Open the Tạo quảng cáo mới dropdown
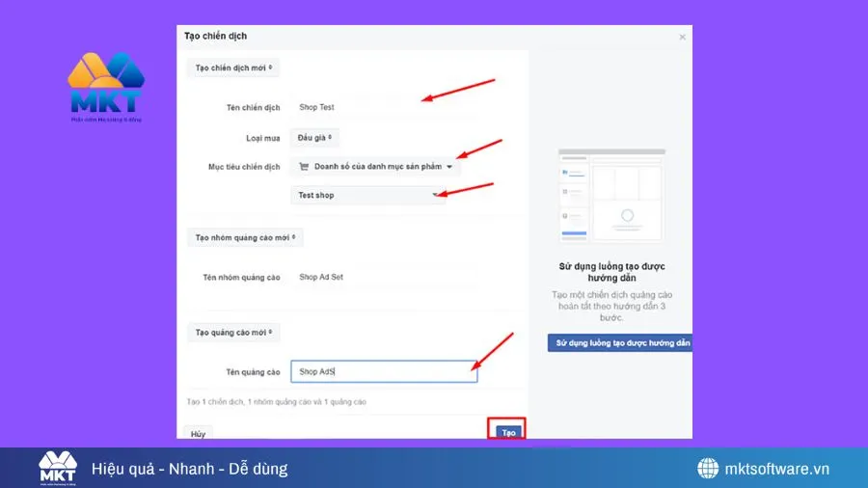Viewport: 868px width, 488px height. pos(233,333)
